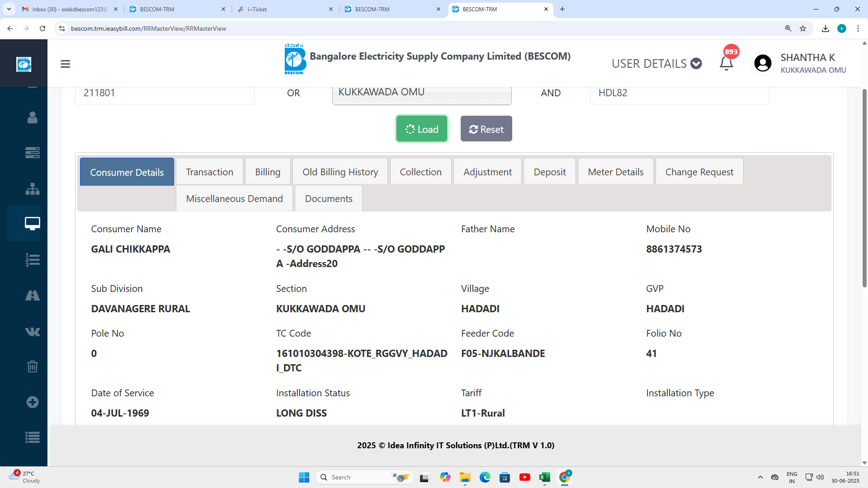Screen dimensions: 868x488
Task: Open the Adjustment tab
Action: pyautogui.click(x=487, y=172)
